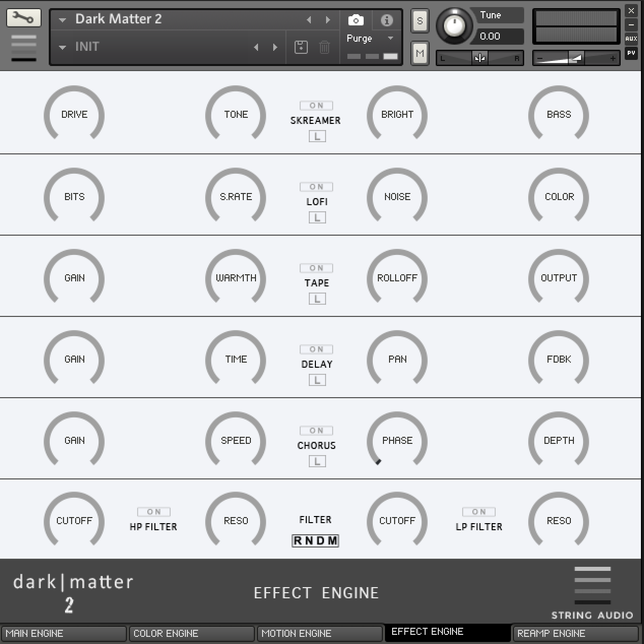Click the Tune value 0.00 field
The height and width of the screenshot is (644, 644).
pyautogui.click(x=498, y=36)
